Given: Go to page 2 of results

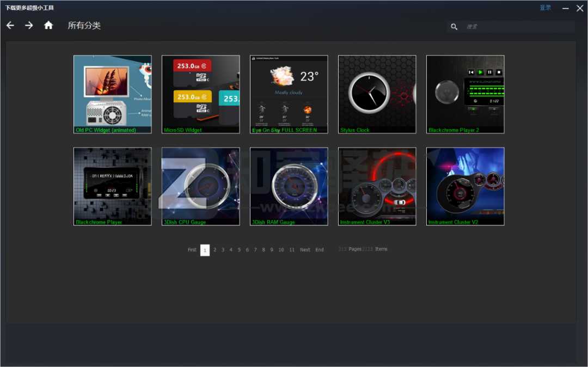Looking at the screenshot, I should tap(215, 250).
